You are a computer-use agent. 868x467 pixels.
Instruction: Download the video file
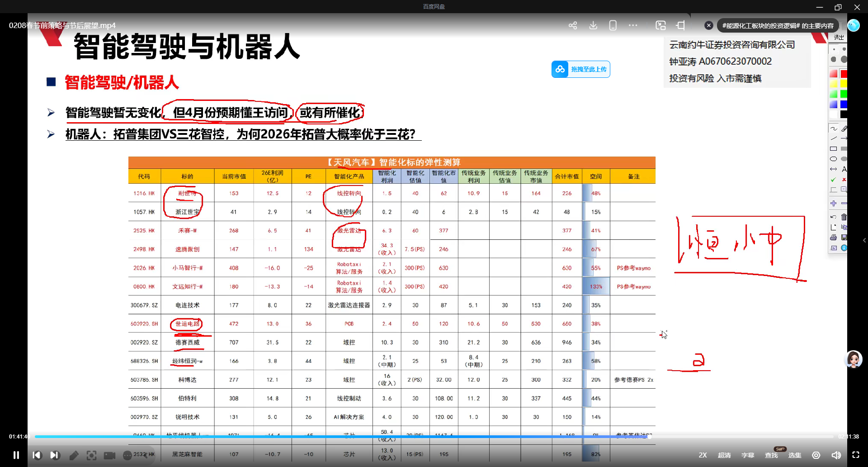[593, 25]
